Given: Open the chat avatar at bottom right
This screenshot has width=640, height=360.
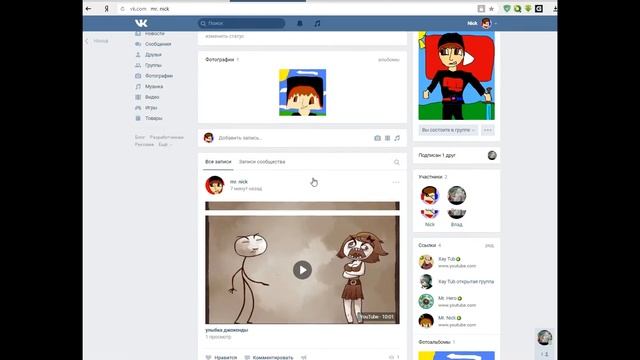Looking at the screenshot, I should coord(544,338).
